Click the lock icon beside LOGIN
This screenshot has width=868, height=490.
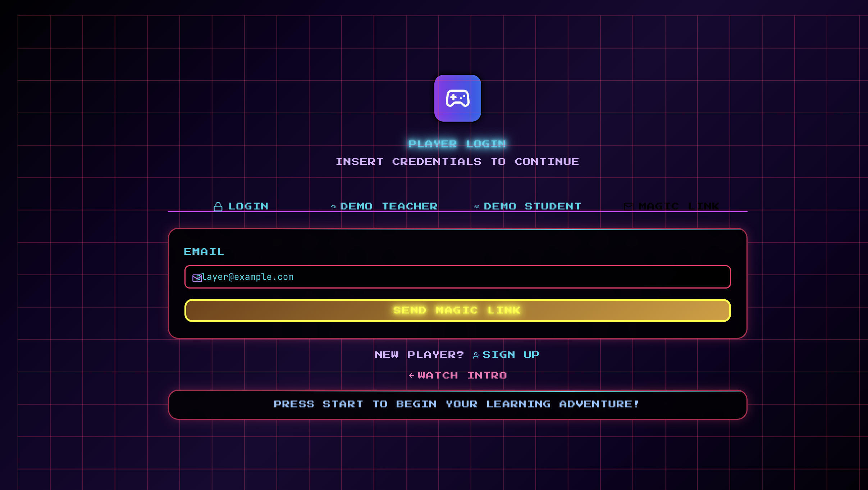[218, 207]
